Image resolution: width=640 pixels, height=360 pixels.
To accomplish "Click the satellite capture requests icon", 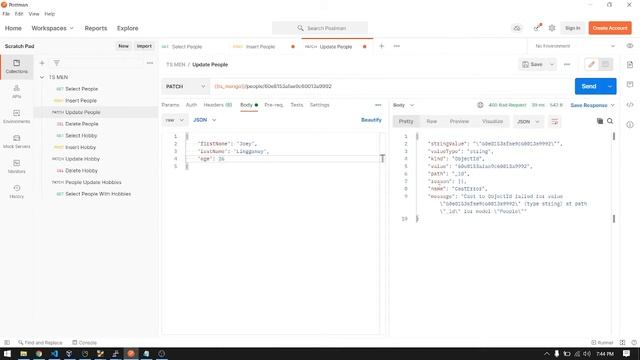I will click(x=537, y=28).
